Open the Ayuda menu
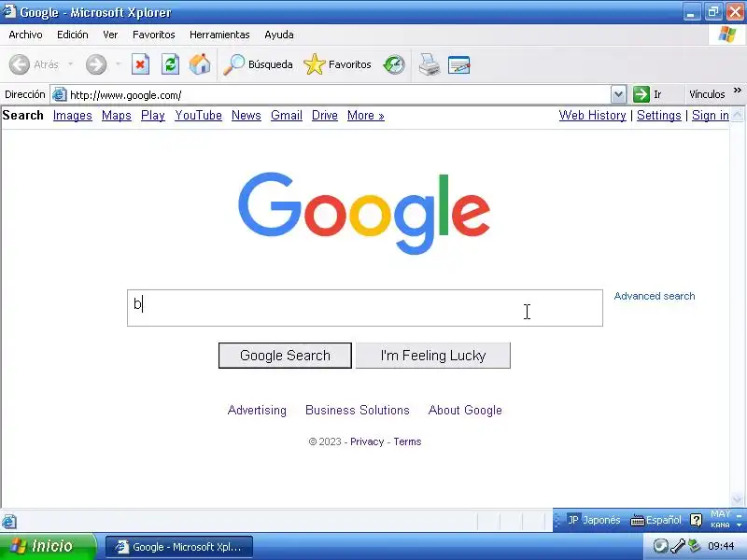The height and width of the screenshot is (560, 747). pos(278,35)
